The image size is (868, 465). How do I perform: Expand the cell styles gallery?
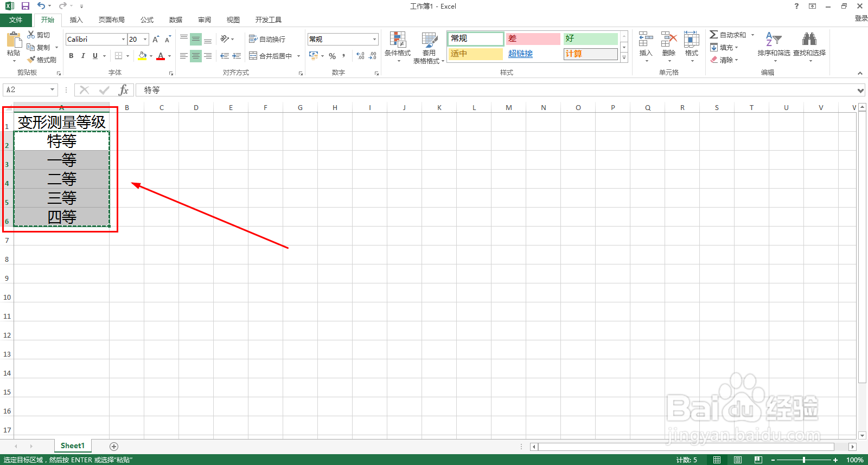(624, 57)
